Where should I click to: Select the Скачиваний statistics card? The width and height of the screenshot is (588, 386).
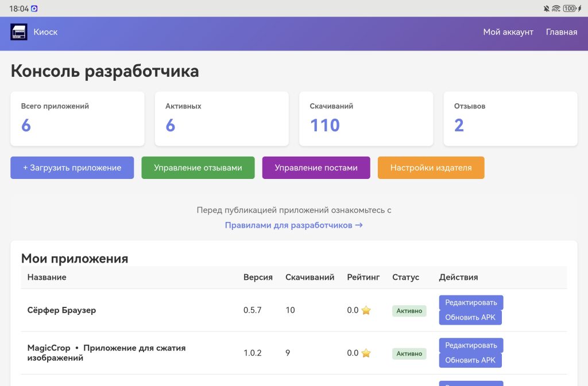point(366,119)
